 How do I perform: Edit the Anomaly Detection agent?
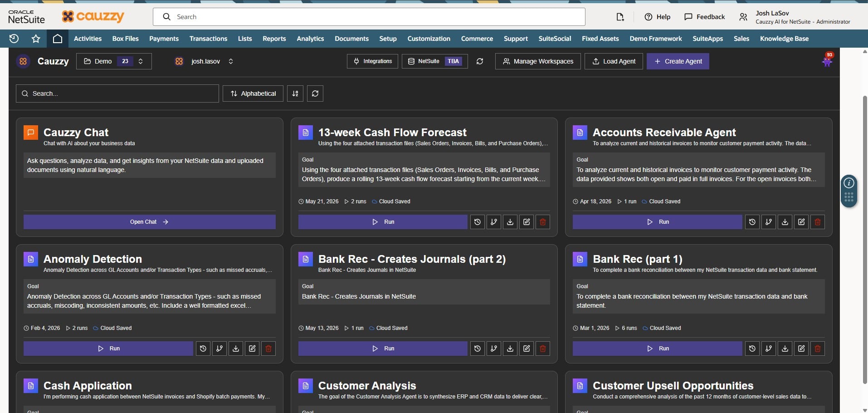(x=252, y=349)
